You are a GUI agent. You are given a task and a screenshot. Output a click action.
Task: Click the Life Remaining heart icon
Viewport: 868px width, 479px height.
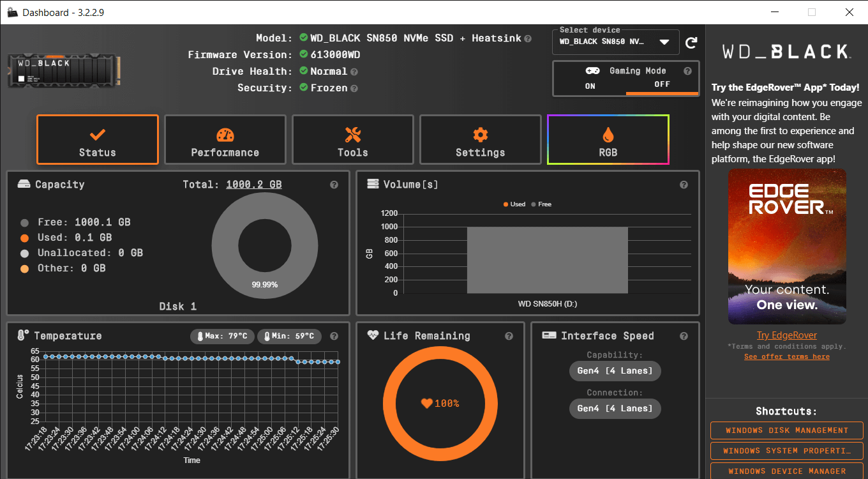coord(373,335)
